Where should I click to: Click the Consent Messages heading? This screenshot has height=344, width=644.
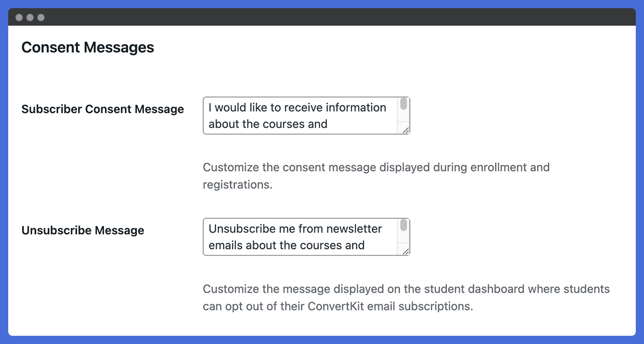coord(88,48)
